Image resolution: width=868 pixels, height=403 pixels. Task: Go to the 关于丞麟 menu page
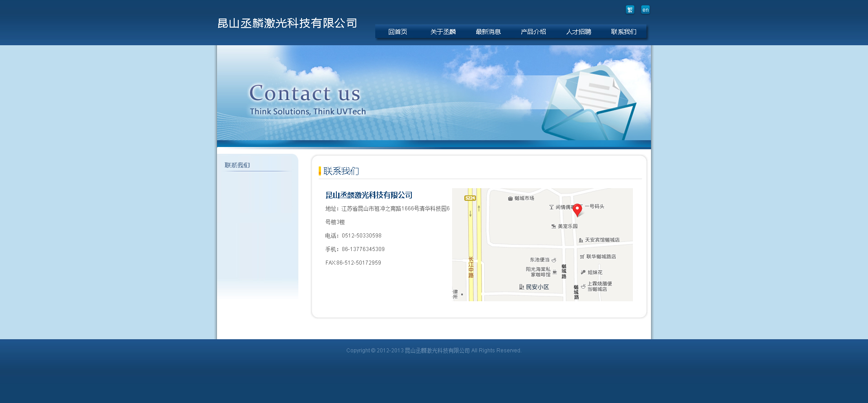443,32
